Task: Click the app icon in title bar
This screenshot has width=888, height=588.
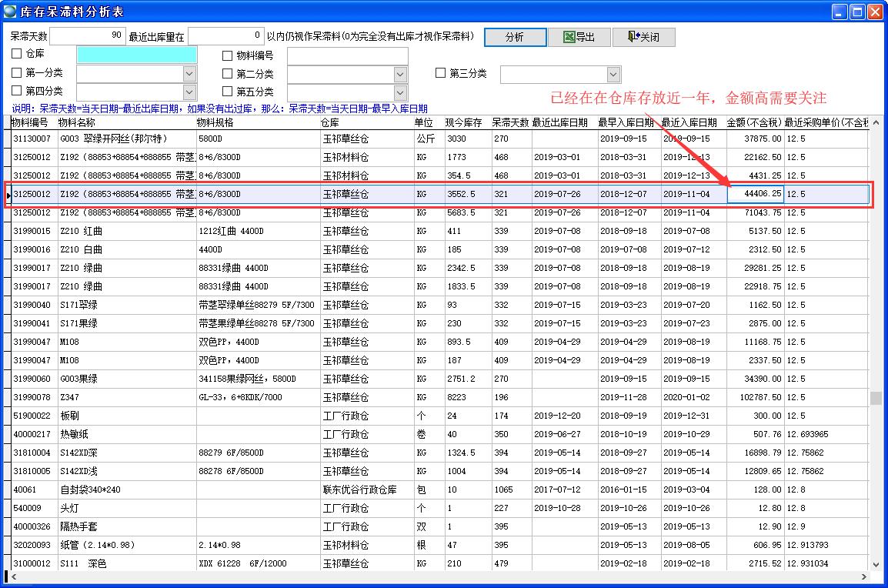Action: (x=11, y=12)
